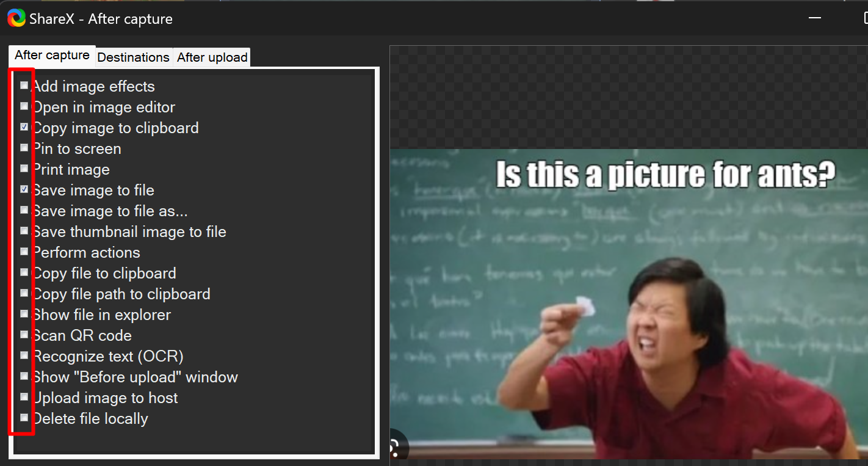Uncheck "Copy image to clipboard"
The image size is (868, 466).
click(x=24, y=126)
